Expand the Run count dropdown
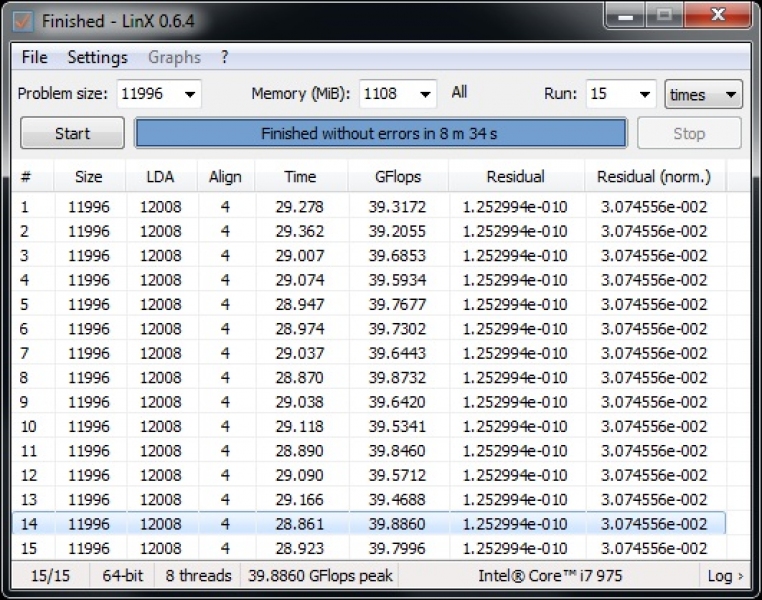This screenshot has height=600, width=762. [646, 95]
